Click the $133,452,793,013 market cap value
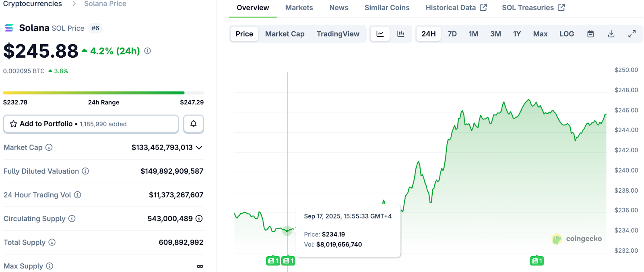The width and height of the screenshot is (644, 272). 162,147
